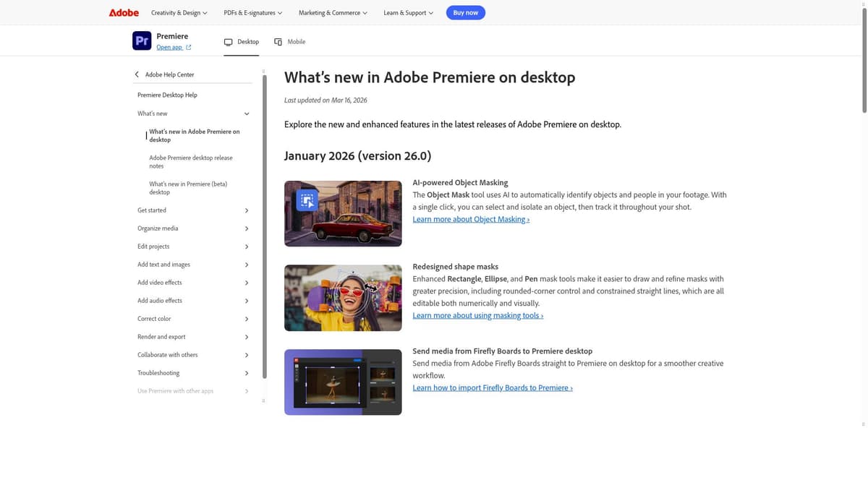Screen dimensions: 868x488
Task: Click the Premiere (Pr) app icon
Action: (142, 40)
